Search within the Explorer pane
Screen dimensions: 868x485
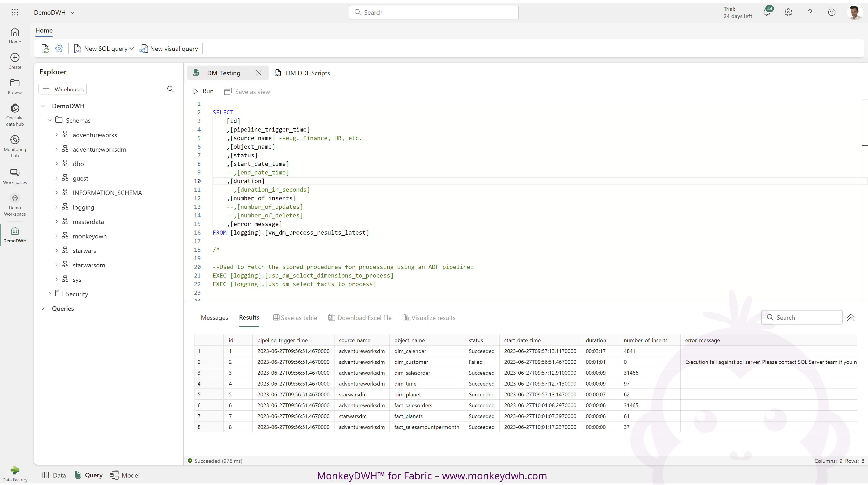(x=171, y=89)
